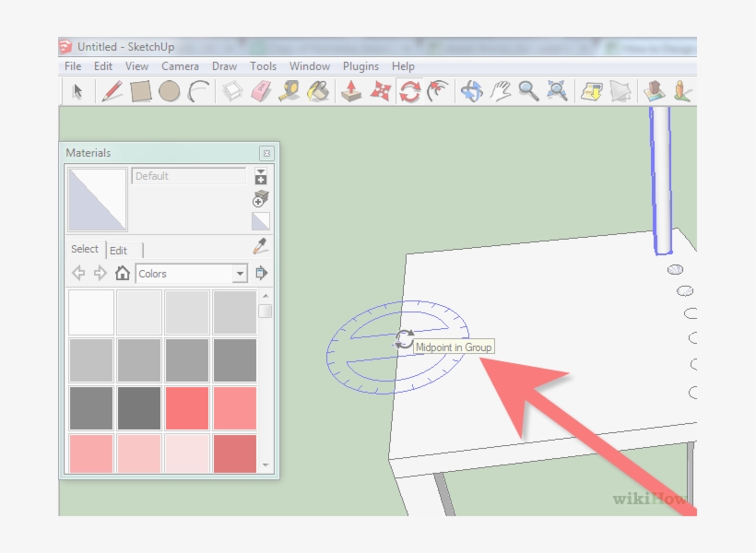756x553 pixels.
Task: Select the Circle tool
Action: coord(170,91)
